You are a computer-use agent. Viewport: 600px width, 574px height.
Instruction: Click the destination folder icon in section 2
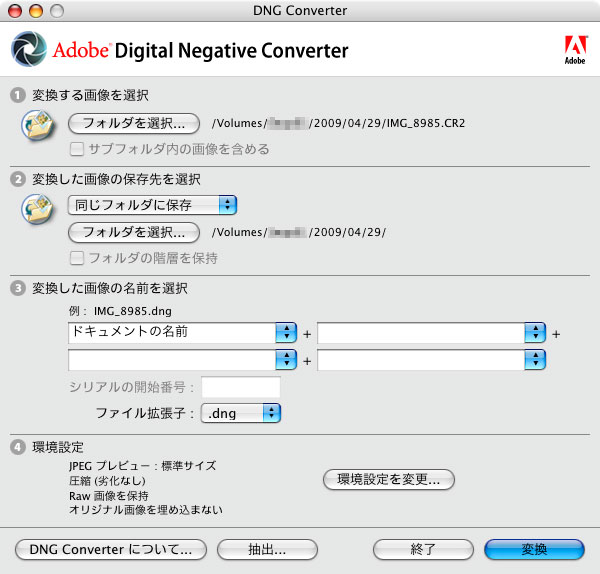37,209
